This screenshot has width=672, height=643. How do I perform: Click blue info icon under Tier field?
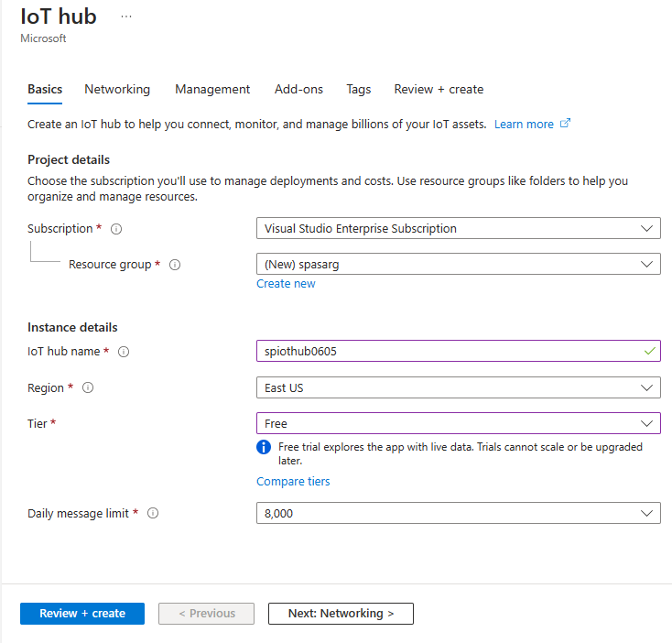[x=264, y=447]
